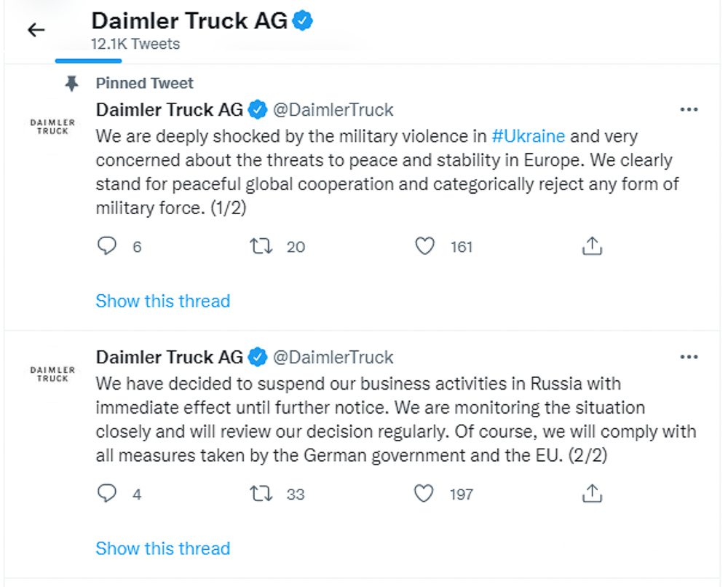Click Daimler Truck avatar on pinned tweet
The height and width of the screenshot is (587, 728).
point(52,127)
